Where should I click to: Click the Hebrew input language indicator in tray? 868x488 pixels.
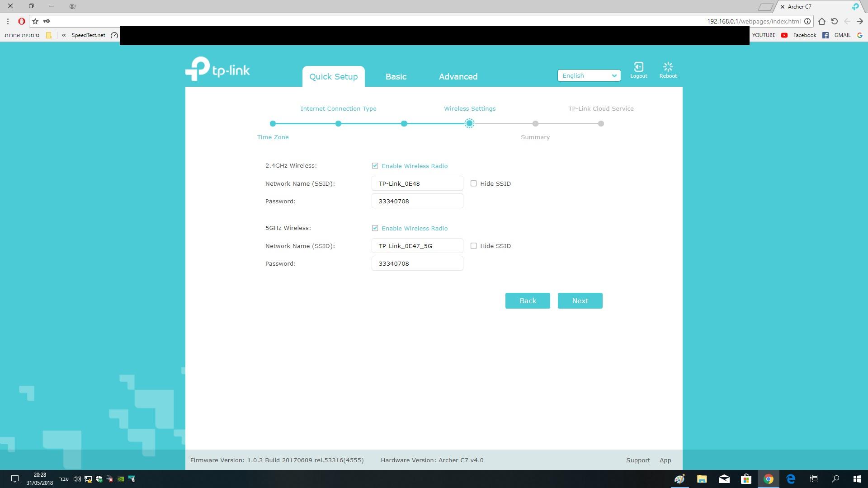tap(64, 479)
